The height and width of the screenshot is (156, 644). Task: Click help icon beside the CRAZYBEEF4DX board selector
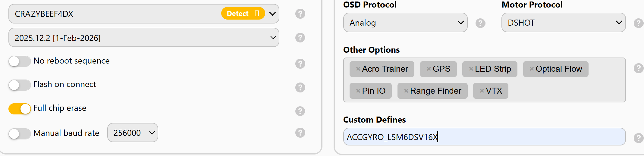pyautogui.click(x=300, y=14)
